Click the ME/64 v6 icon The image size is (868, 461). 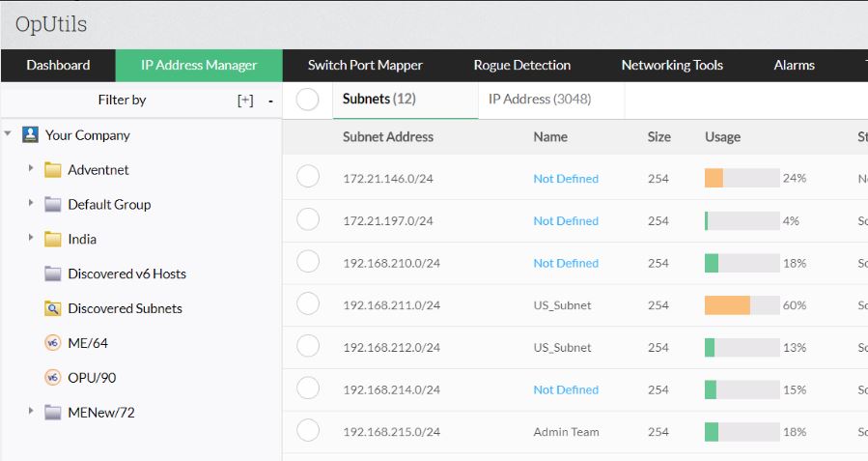pos(52,343)
